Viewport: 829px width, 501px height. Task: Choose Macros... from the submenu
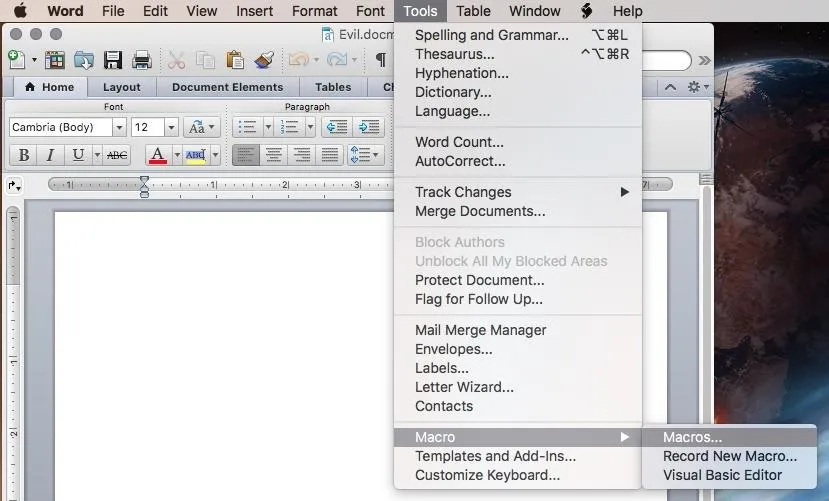[x=729, y=437]
